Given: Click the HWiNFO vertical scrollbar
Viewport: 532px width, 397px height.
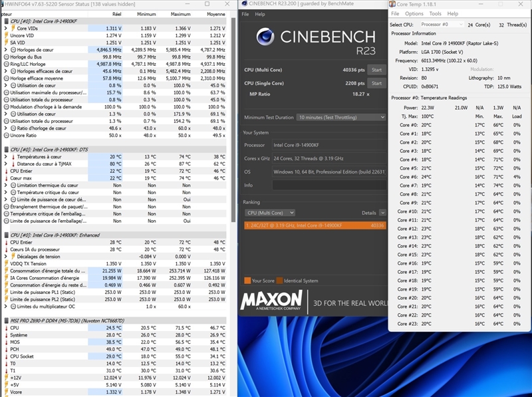Looking at the screenshot, I should [x=233, y=119].
